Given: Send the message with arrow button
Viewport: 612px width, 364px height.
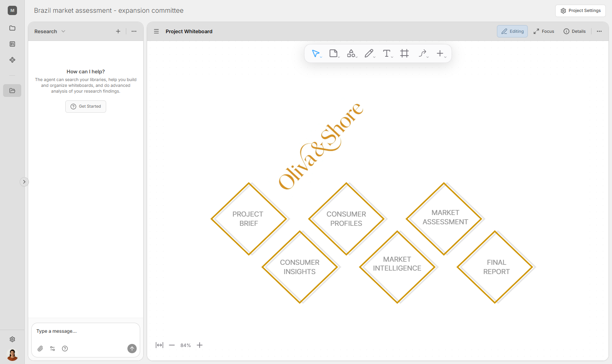Looking at the screenshot, I should [x=132, y=349].
